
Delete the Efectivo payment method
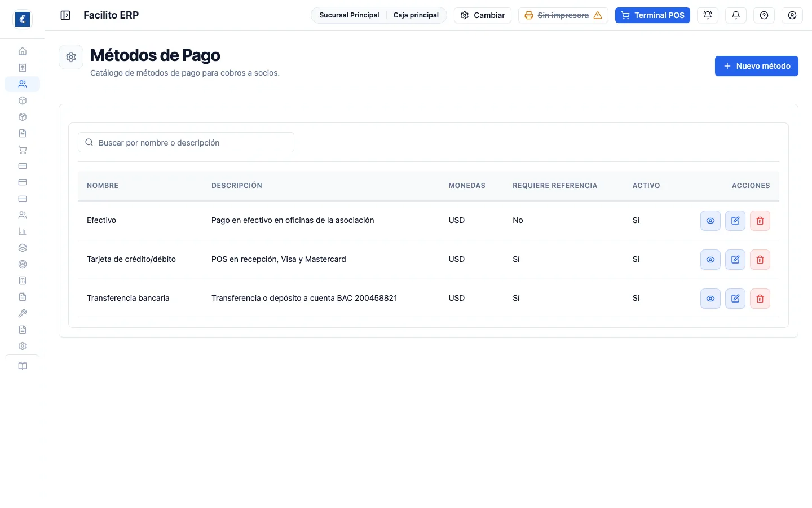click(760, 221)
